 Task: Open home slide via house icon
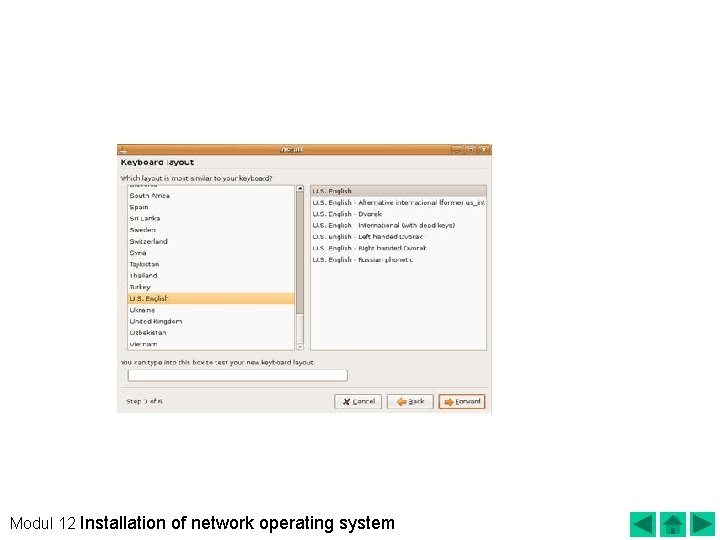(x=673, y=524)
